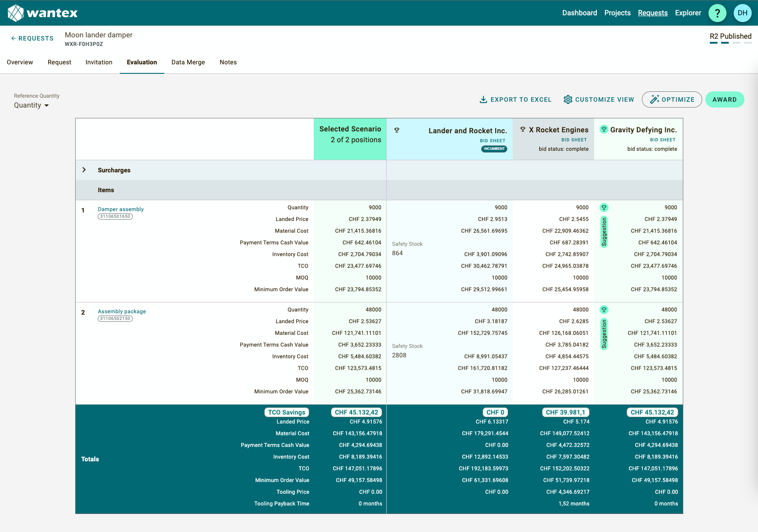Screen dimensions: 758x532
Task: Click the Selected Scenario column header
Action: click(x=350, y=139)
